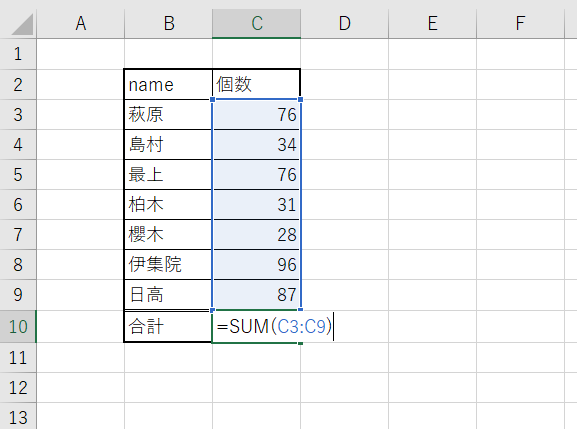Click column D header
Viewport: 577px width, 429px height.
tap(344, 24)
